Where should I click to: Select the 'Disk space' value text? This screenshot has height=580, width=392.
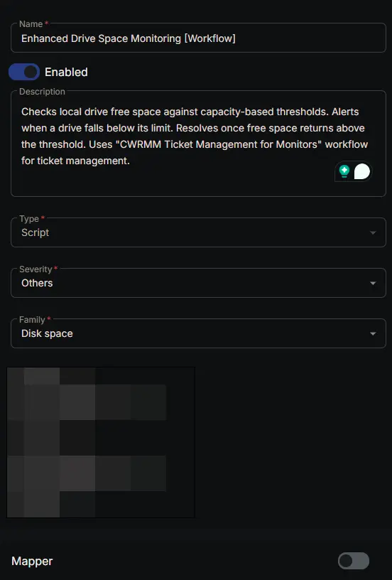(47, 333)
